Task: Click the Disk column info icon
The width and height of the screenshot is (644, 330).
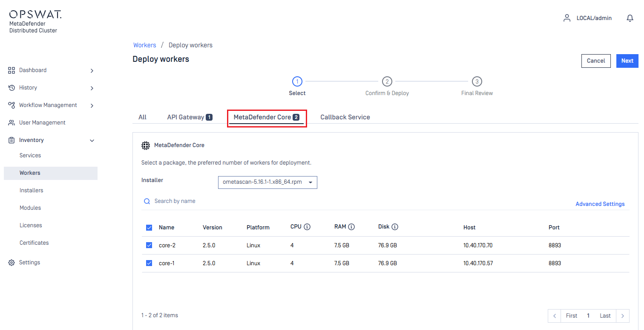Action: [395, 227]
